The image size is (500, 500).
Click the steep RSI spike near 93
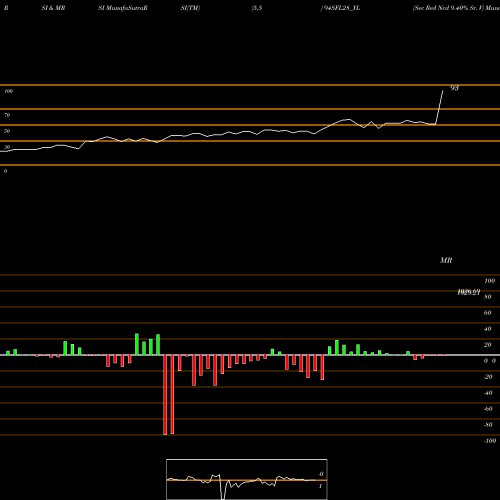(x=440, y=107)
